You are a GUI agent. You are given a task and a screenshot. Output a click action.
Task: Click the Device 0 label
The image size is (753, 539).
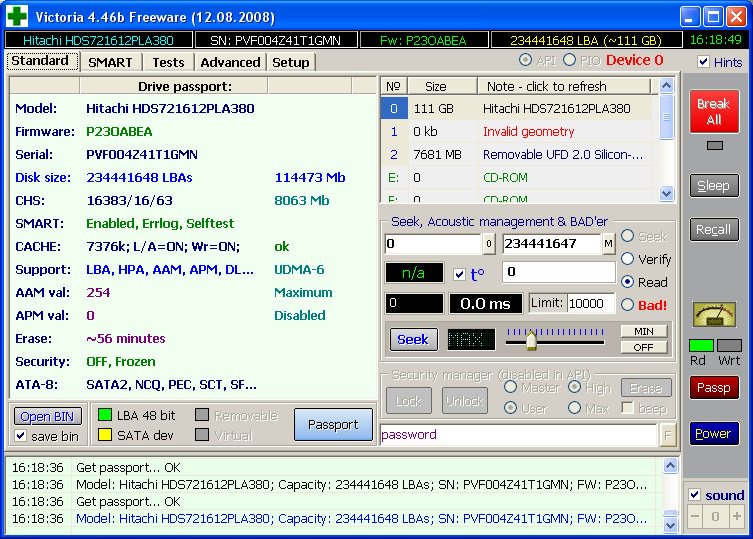pyautogui.click(x=634, y=60)
